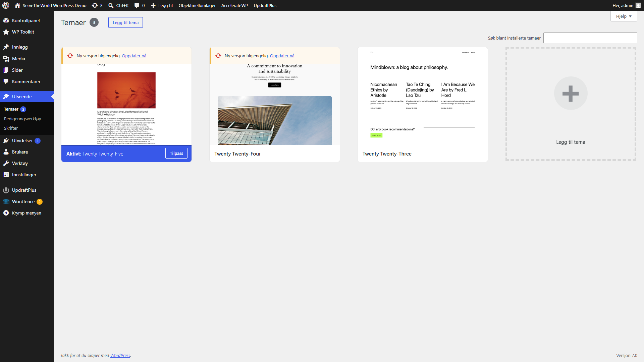Click the Utseende paintbrush icon
The image size is (644, 362).
(x=6, y=97)
